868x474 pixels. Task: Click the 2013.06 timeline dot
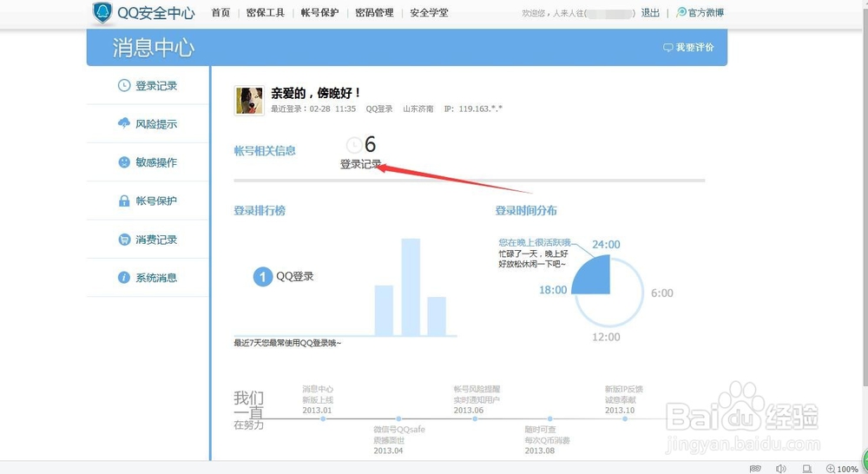(475, 418)
